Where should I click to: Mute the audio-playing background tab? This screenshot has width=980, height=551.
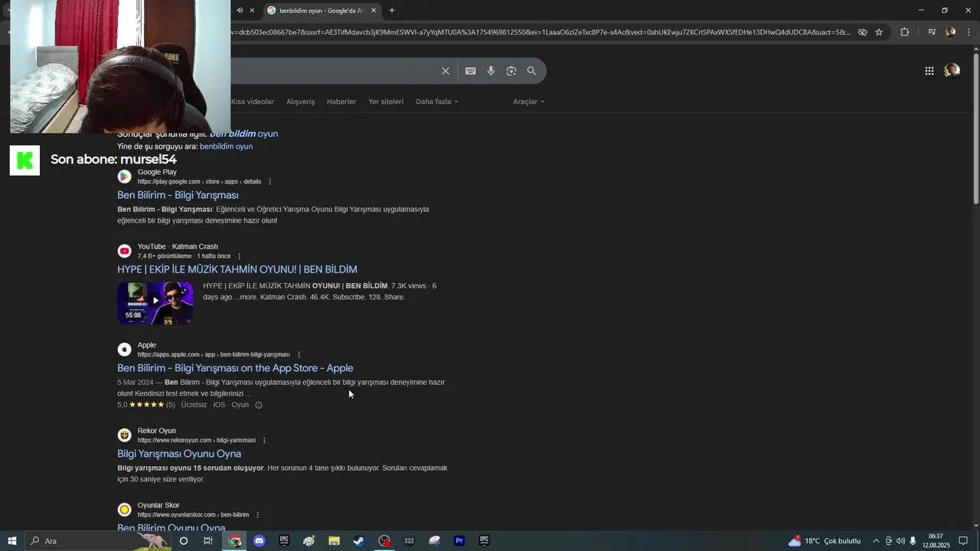240,10
